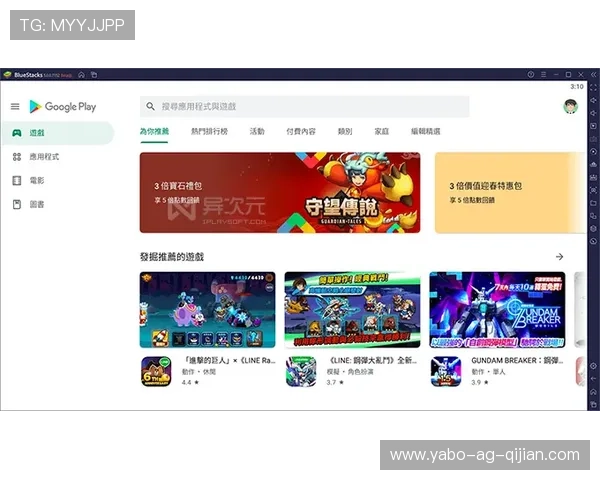Click the screenshot capture icon in side toolbar
Image resolution: width=600 pixels, height=480 pixels.
[x=593, y=190]
